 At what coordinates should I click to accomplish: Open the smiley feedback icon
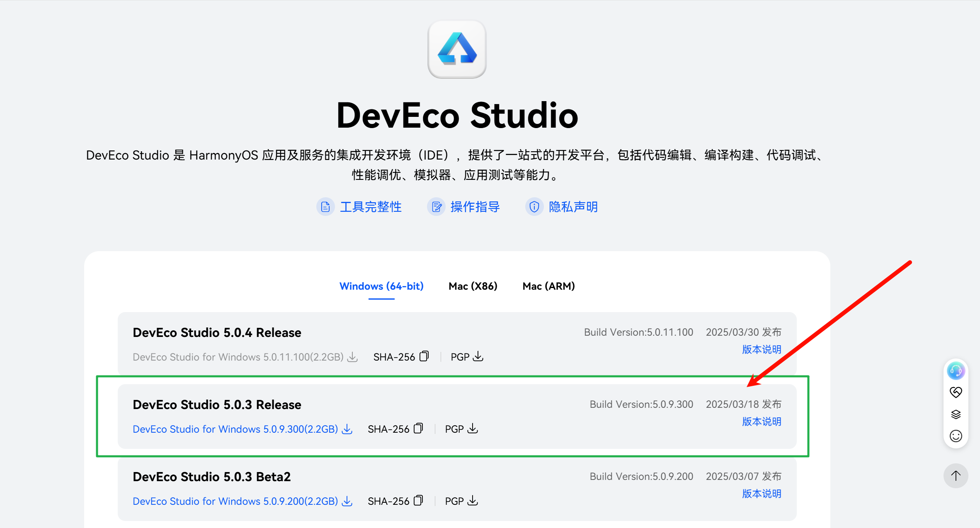[956, 436]
